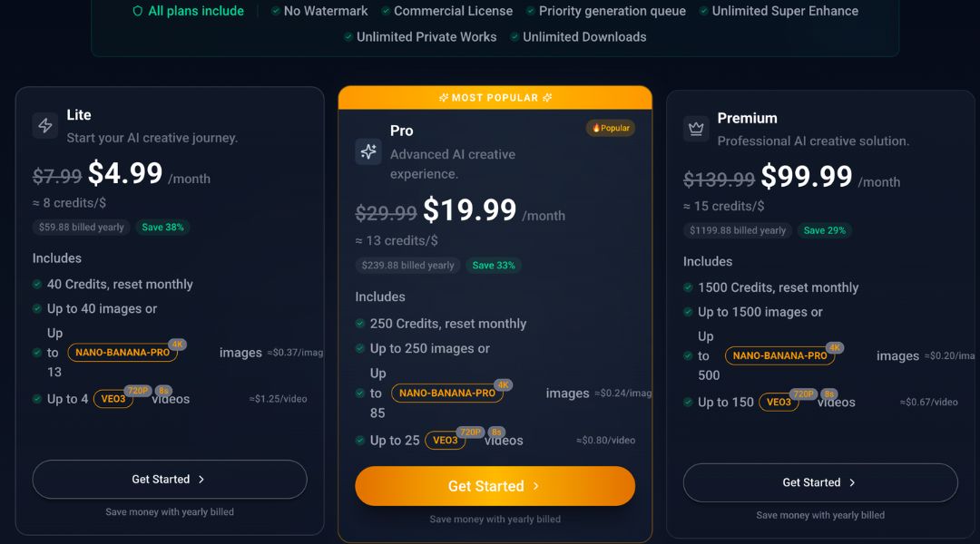This screenshot has width=980, height=544.
Task: Click the $239.88 billed yearly label
Action: point(407,266)
